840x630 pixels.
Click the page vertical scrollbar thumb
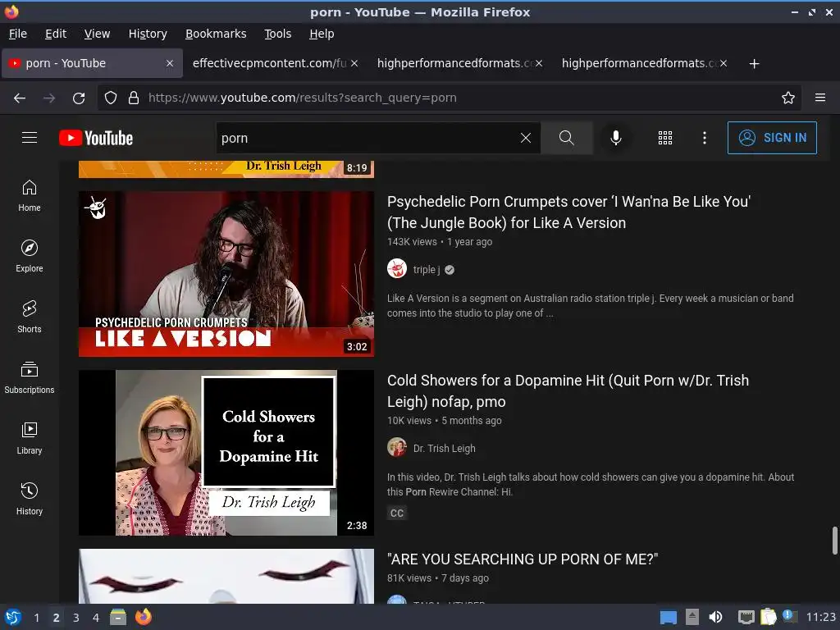point(834,541)
